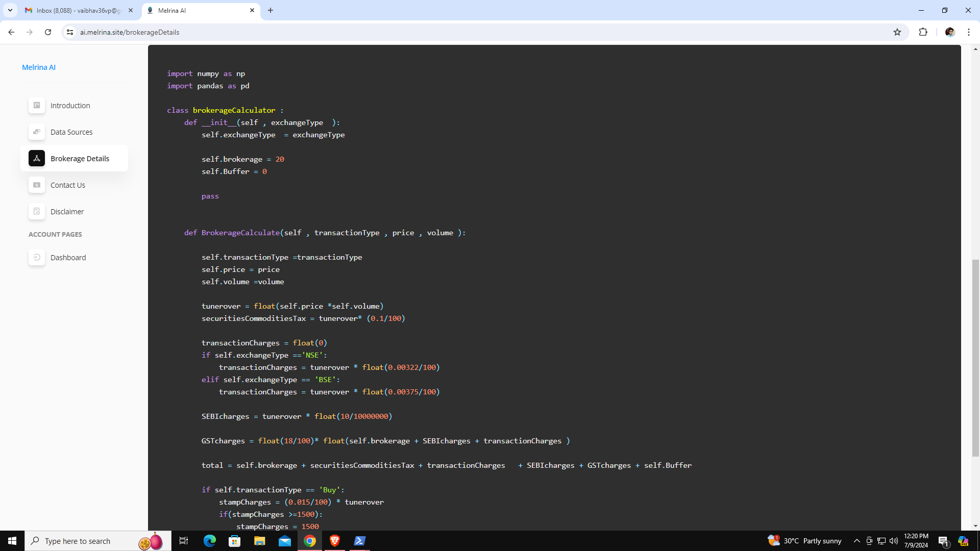980x551 pixels.
Task: Click the Data Sources sidebar icon
Action: click(37, 132)
